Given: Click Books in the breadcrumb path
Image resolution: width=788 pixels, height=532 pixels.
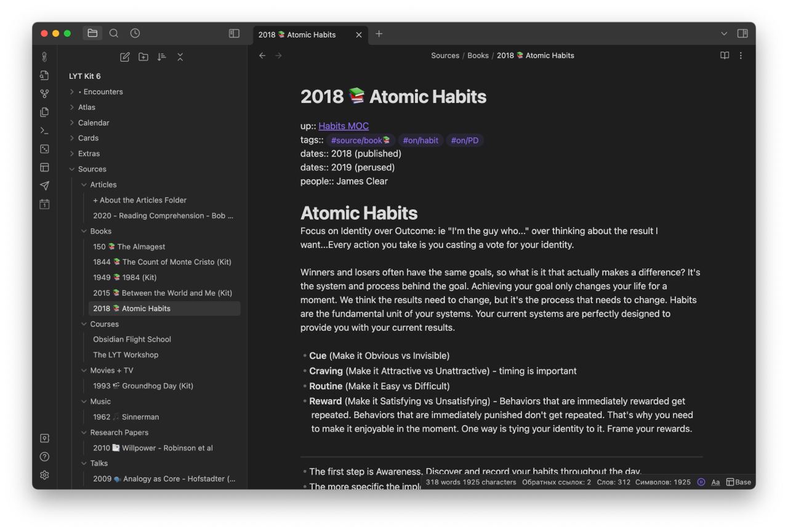Looking at the screenshot, I should click(x=478, y=55).
